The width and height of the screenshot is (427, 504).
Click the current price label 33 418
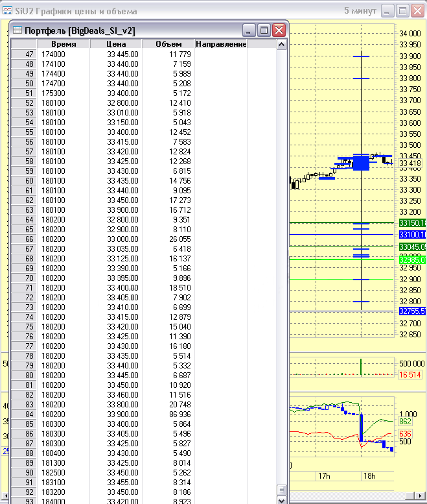(x=410, y=163)
